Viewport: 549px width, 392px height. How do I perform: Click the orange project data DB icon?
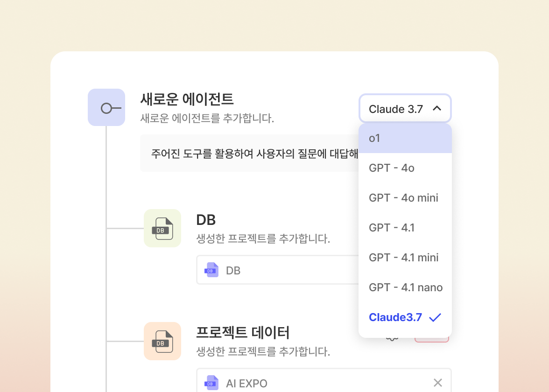[162, 341]
